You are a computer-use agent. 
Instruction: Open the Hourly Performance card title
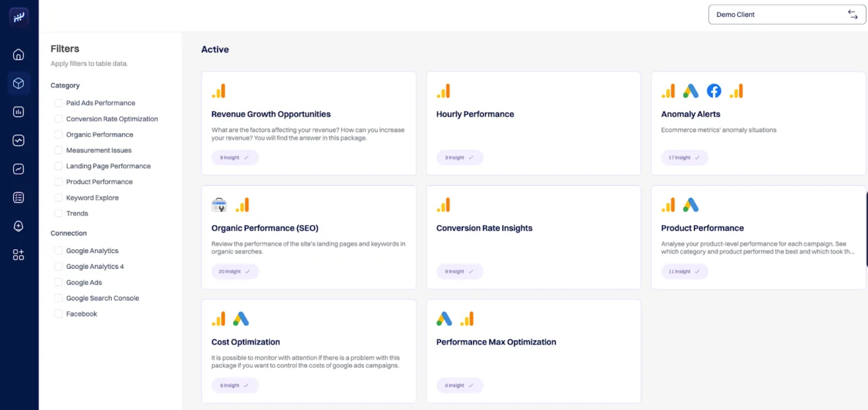point(475,114)
